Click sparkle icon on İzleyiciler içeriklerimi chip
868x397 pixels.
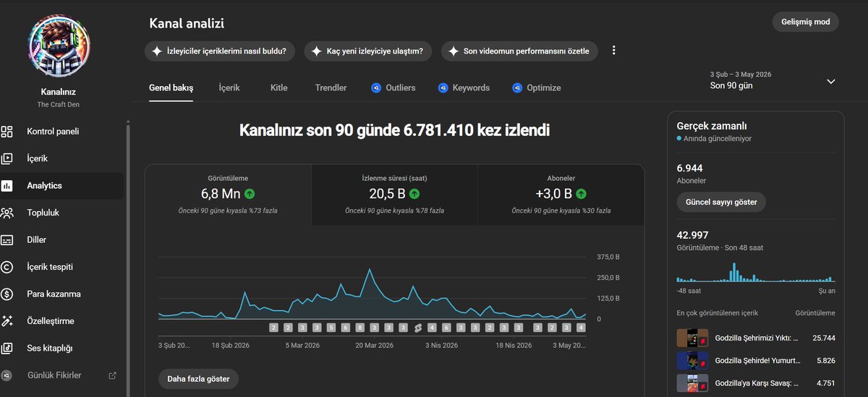[156, 51]
